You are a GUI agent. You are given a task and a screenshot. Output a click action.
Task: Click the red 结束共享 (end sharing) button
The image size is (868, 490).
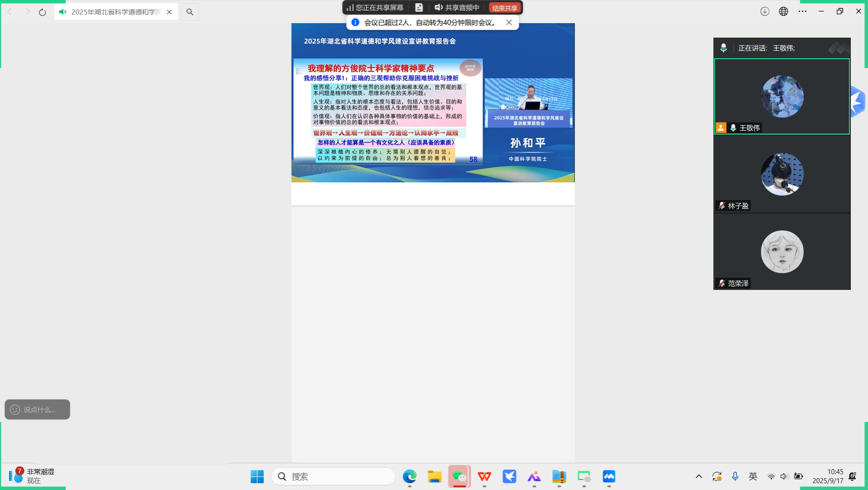click(504, 8)
